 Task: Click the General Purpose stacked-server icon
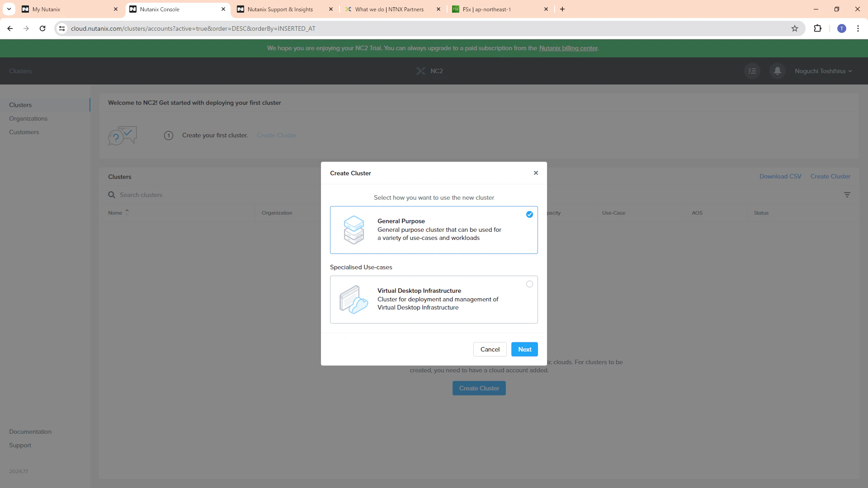(x=354, y=230)
